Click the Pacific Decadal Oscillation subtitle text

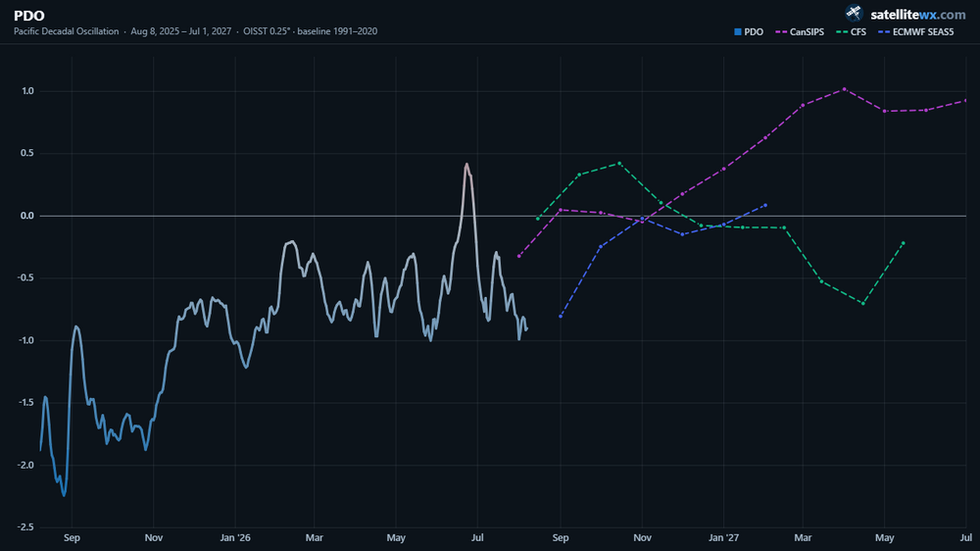[67, 31]
